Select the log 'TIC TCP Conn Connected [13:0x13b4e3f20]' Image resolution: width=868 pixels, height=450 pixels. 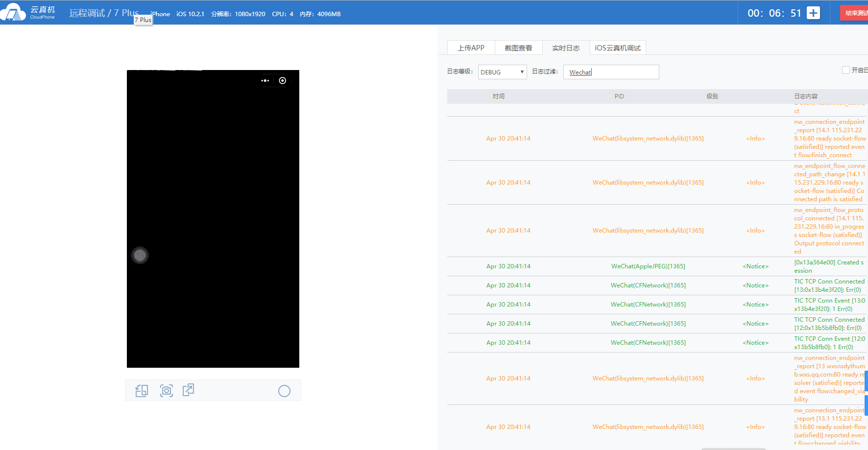tap(829, 285)
